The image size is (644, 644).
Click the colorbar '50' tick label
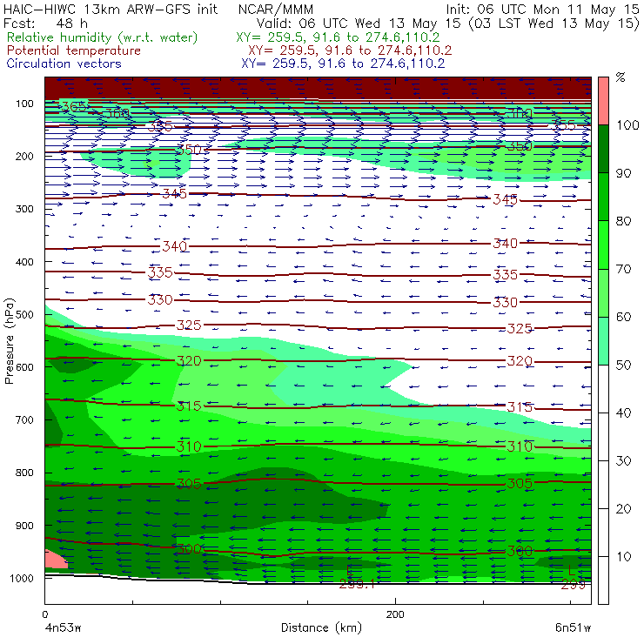623,366
